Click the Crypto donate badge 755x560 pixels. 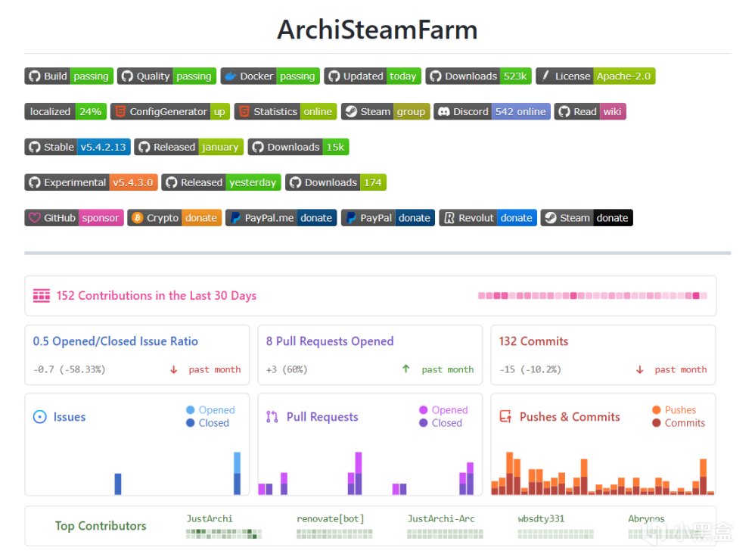click(x=175, y=218)
